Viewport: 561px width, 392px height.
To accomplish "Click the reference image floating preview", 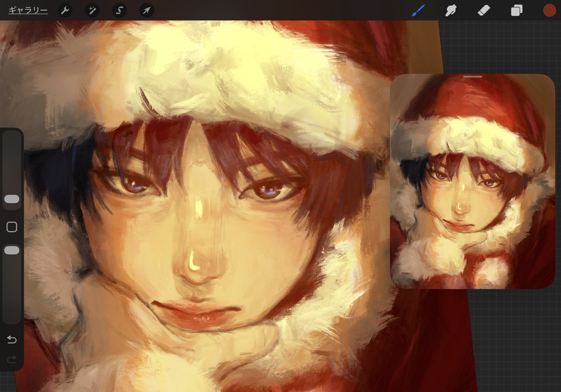I will point(473,181).
